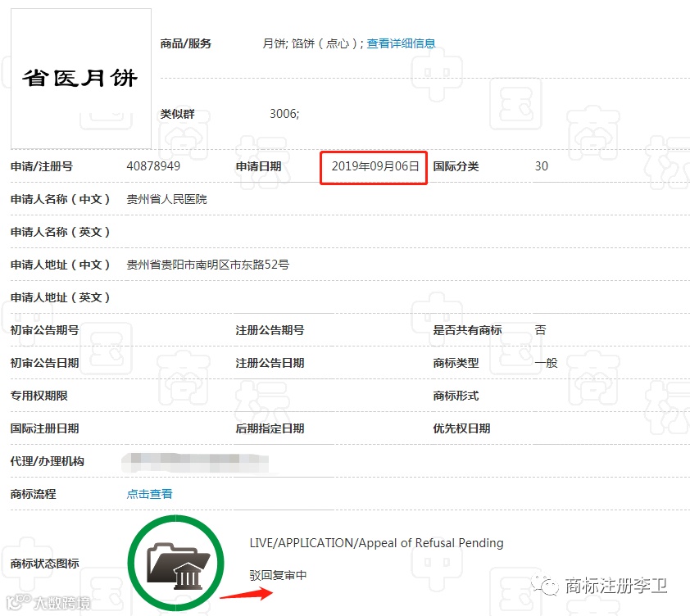Click the 初审公告期号 label
Image resolution: width=690 pixels, height=616 pixels.
click(45, 330)
